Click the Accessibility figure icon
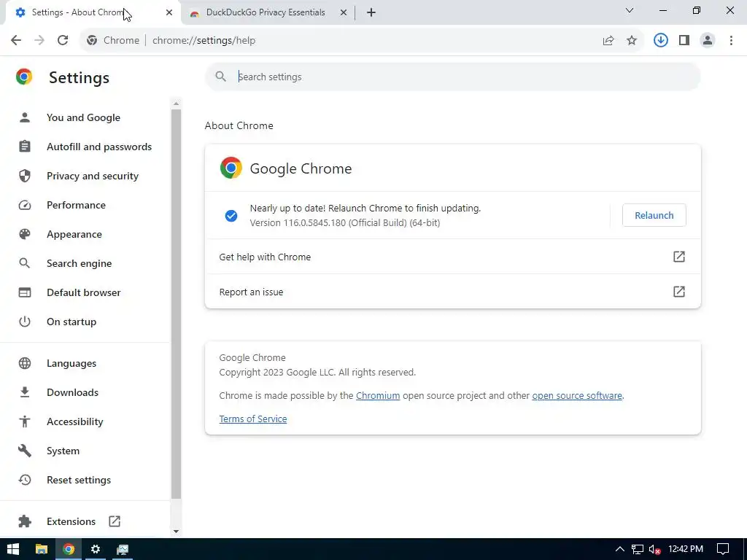 (x=25, y=421)
